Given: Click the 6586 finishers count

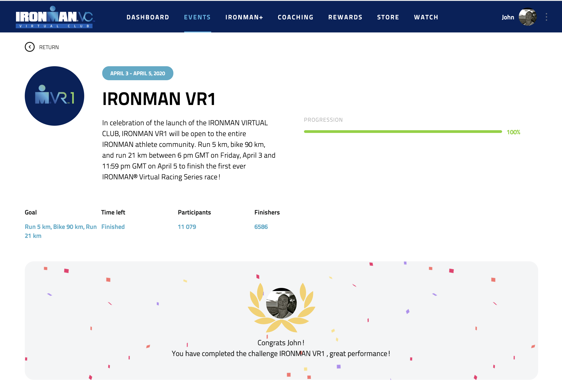Looking at the screenshot, I should pyautogui.click(x=261, y=227).
